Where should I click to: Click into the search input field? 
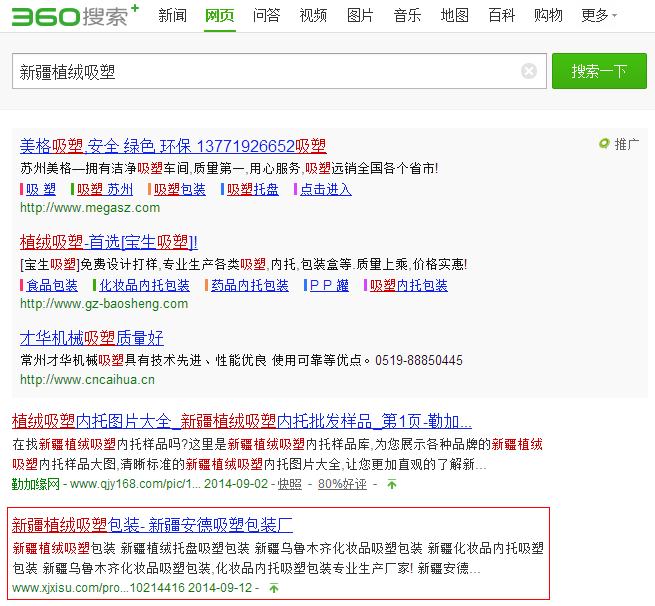[265, 72]
